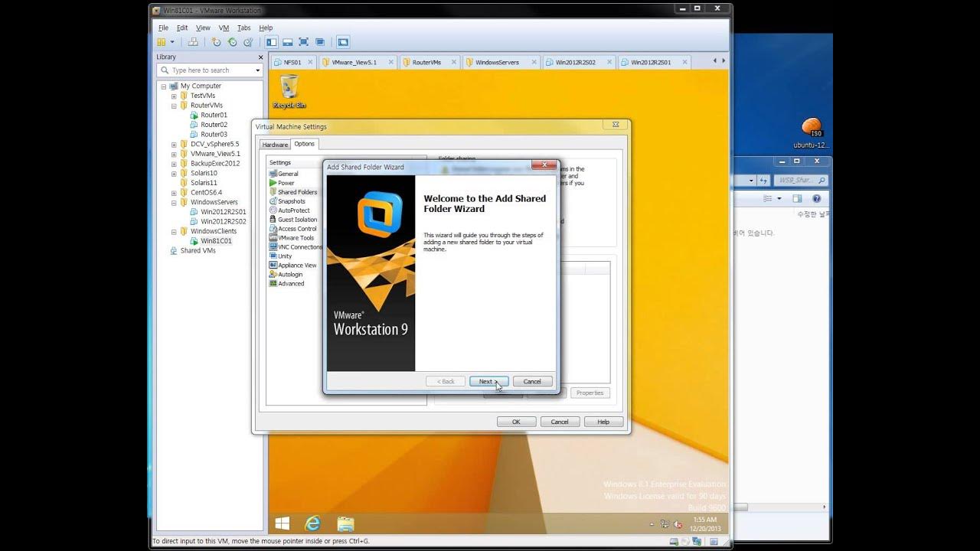Select Advanced in the Settings list
980x551 pixels.
click(x=291, y=283)
